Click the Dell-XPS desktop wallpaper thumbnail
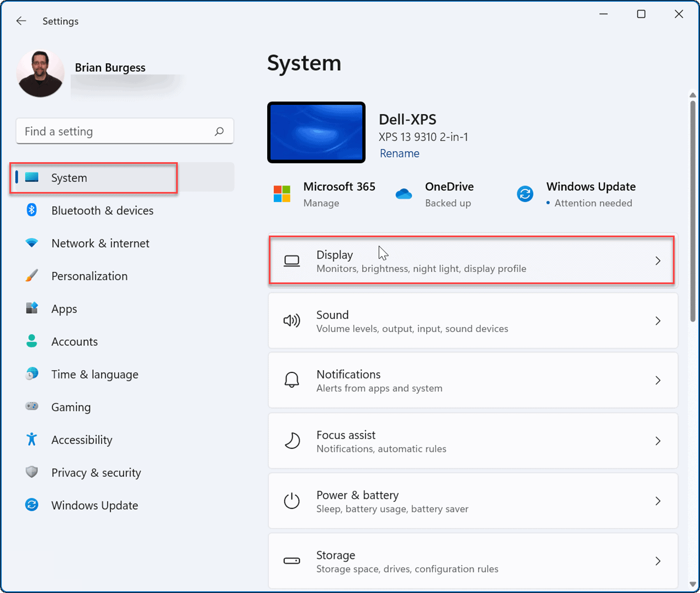700x593 pixels. (x=316, y=132)
